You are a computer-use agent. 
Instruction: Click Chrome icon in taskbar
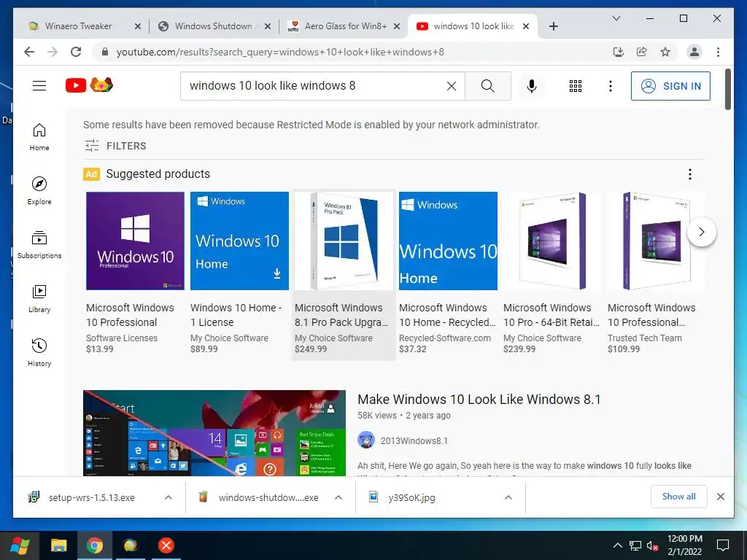pyautogui.click(x=95, y=545)
